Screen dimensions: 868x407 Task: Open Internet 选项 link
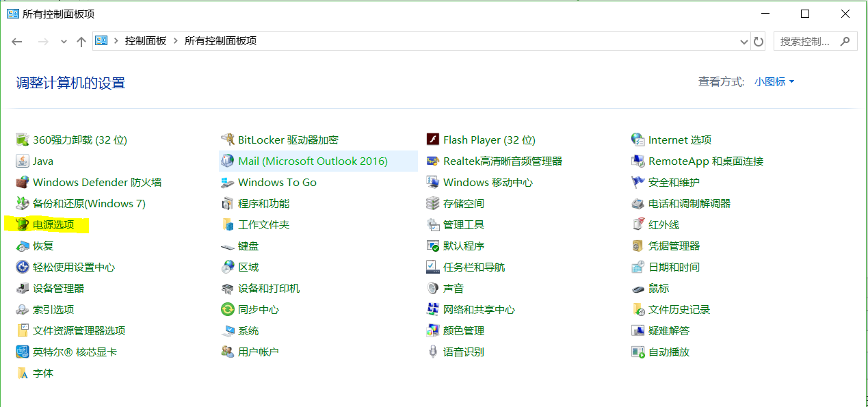[x=680, y=140]
